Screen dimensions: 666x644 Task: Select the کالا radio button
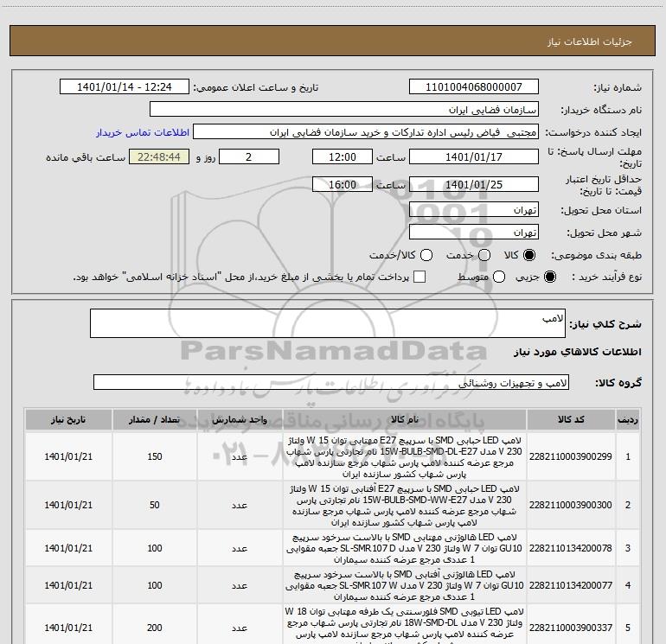[529, 255]
